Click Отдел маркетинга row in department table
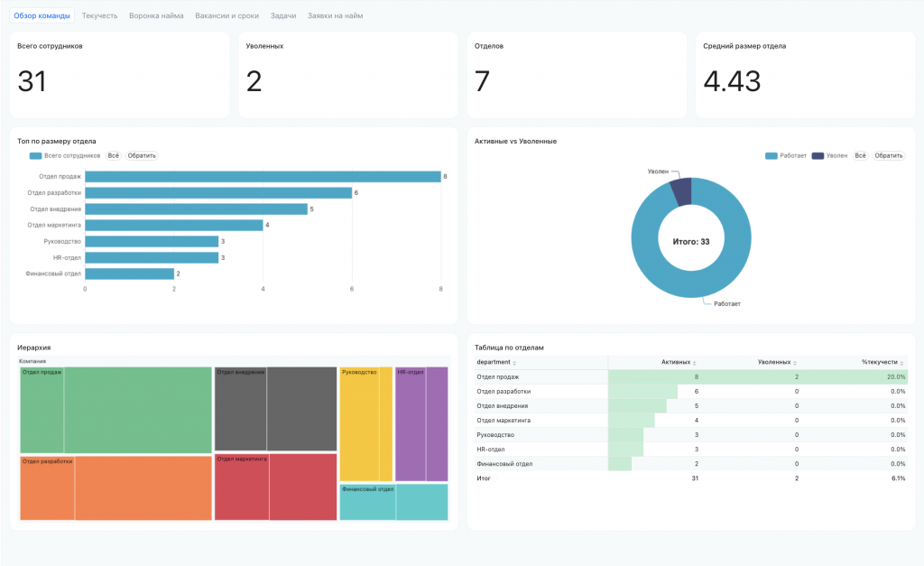This screenshot has height=566, width=924. [691, 421]
